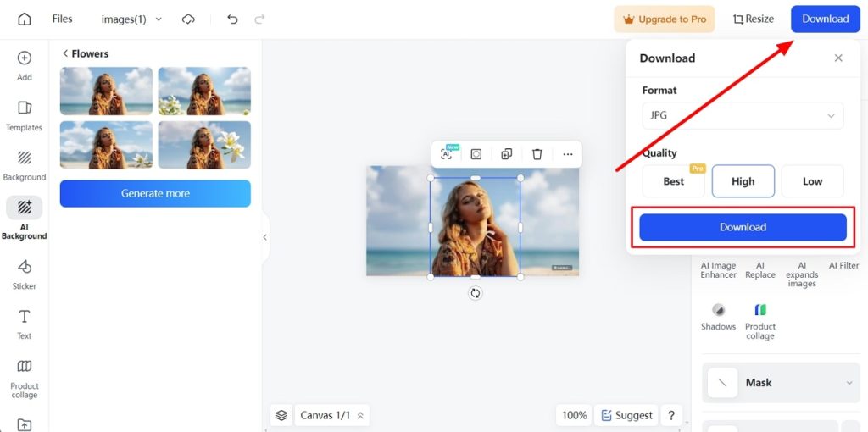This screenshot has width=868, height=432.
Task: Select the Text tool in sidebar
Action: (25, 323)
